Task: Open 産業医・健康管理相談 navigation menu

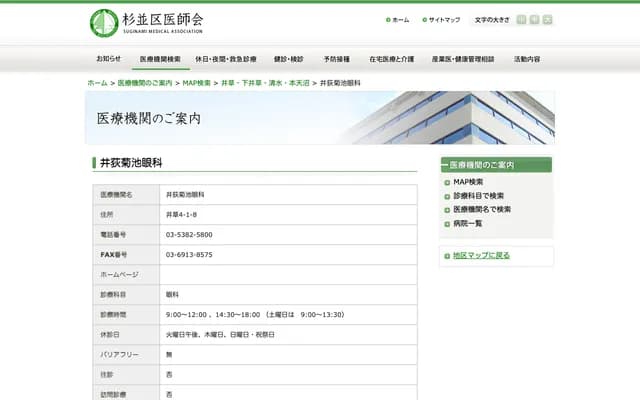Action: (463, 59)
